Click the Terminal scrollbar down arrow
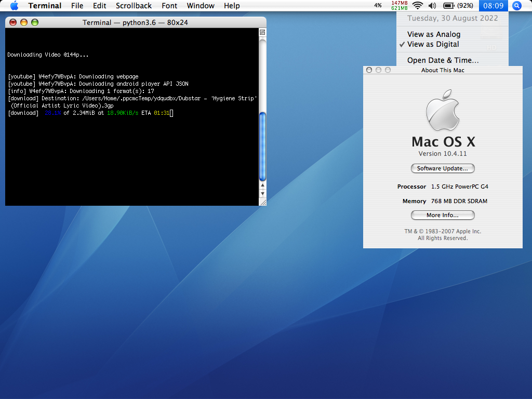The image size is (532, 399). click(262, 194)
